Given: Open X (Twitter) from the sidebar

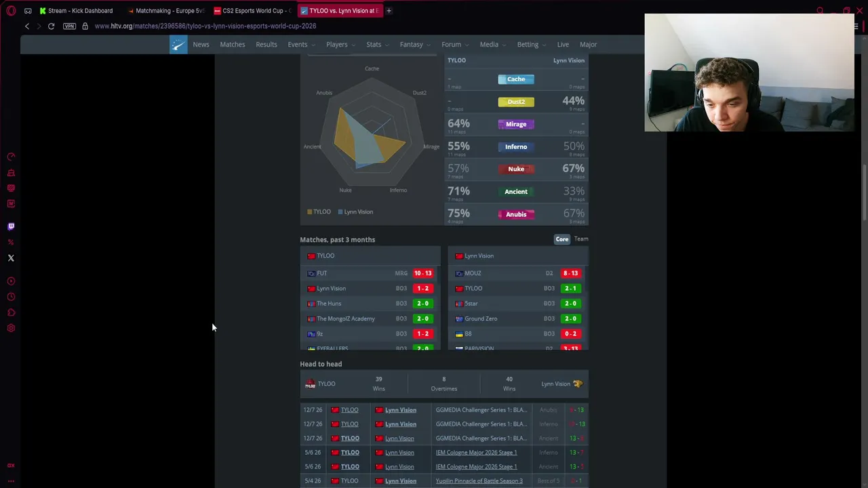Looking at the screenshot, I should click(x=11, y=258).
